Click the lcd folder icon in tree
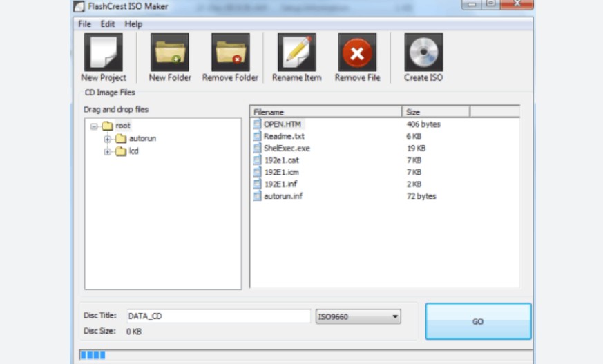This screenshot has width=603, height=364. 121,151
